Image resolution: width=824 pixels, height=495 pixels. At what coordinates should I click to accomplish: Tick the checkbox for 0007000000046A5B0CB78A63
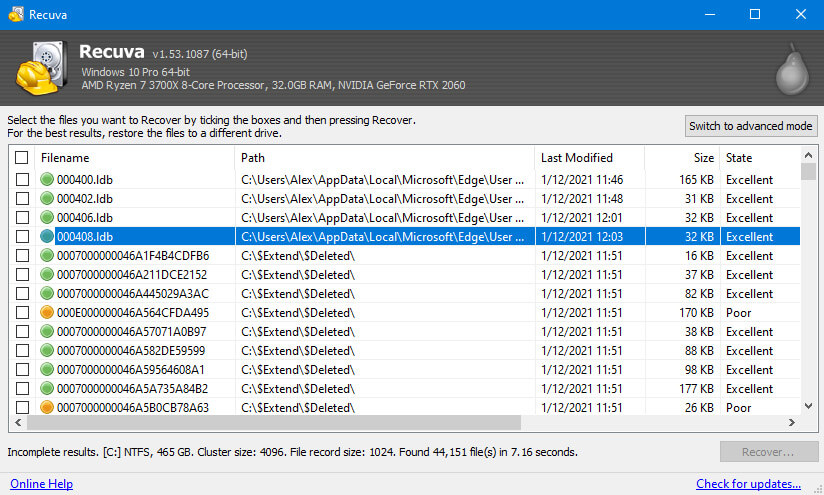(22, 407)
